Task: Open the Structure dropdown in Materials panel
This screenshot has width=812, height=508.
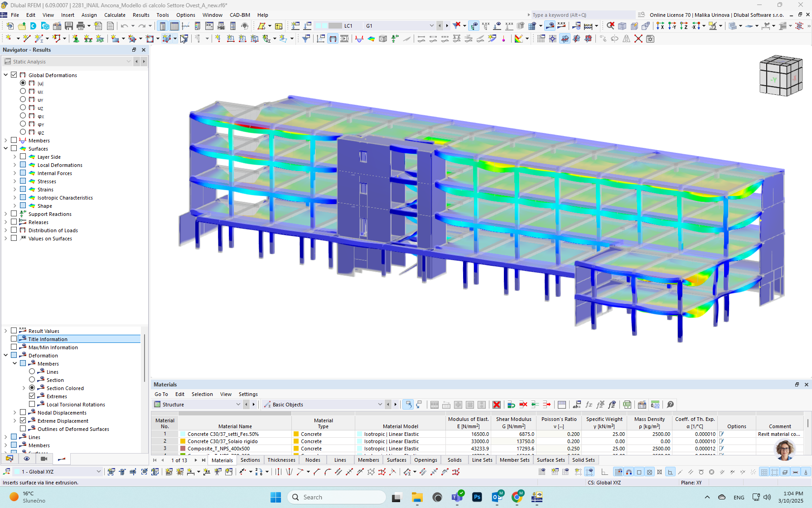Action: 239,404
